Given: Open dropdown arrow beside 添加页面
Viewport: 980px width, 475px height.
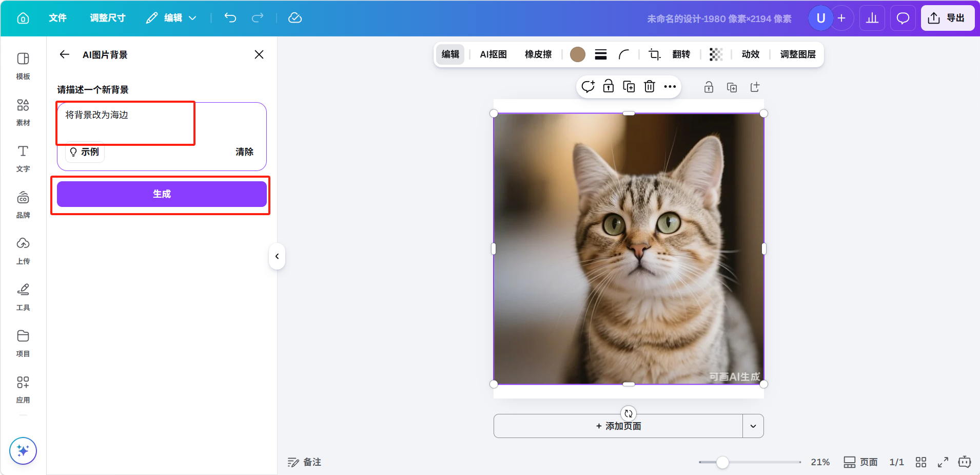Looking at the screenshot, I should (753, 426).
